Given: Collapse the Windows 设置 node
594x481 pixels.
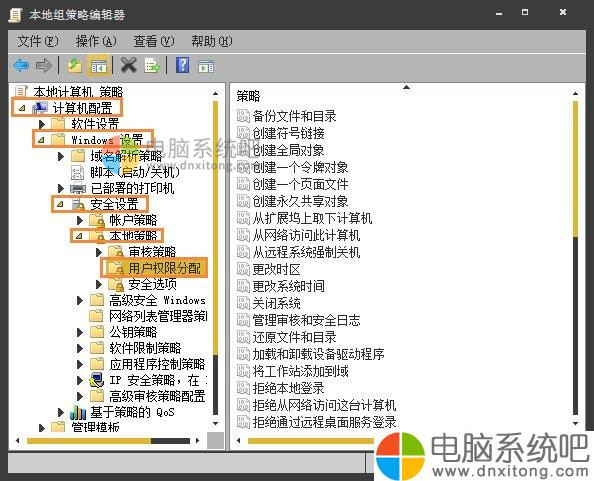Looking at the screenshot, I should click(41, 140).
